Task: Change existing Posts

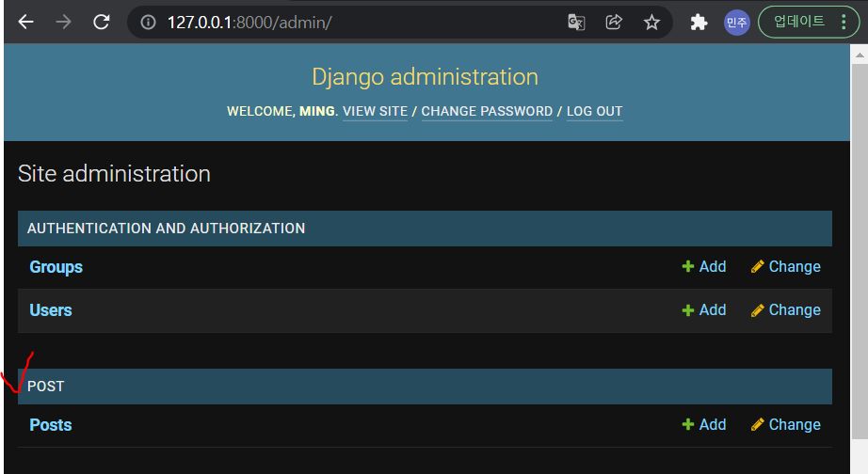Action: [785, 424]
